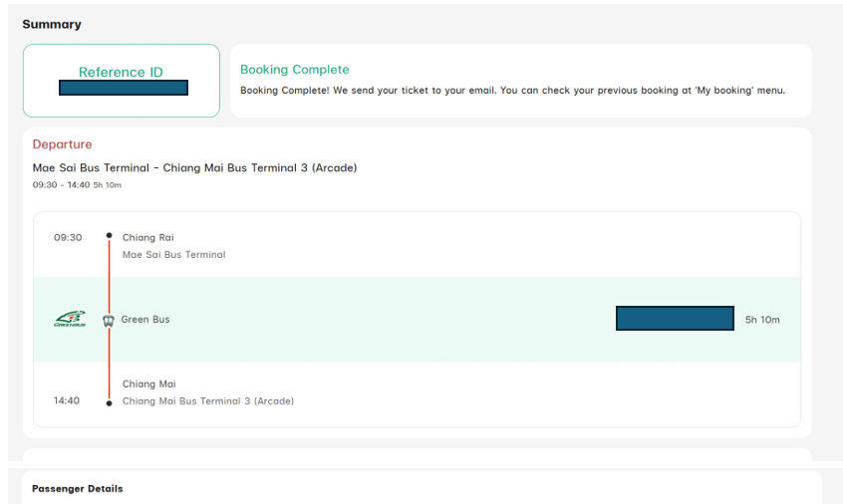The image size is (843, 504).
Task: Click the Departure section label
Action: [63, 144]
